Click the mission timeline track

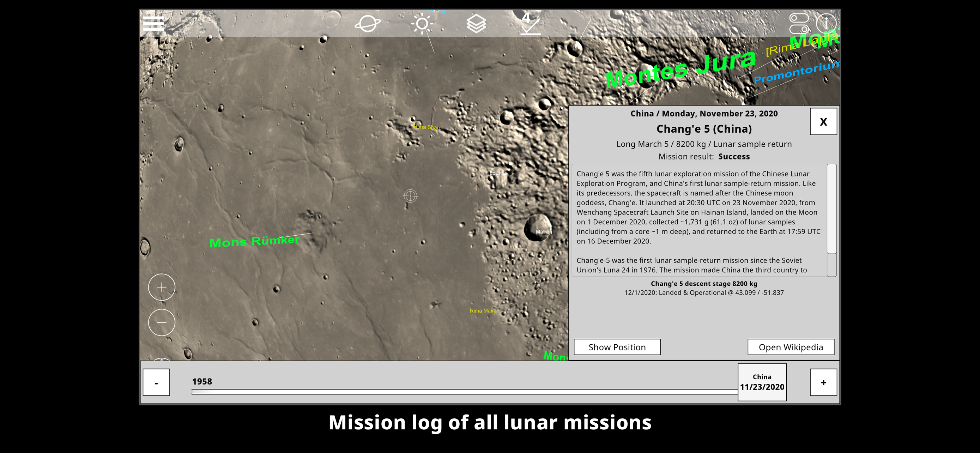[x=464, y=392]
